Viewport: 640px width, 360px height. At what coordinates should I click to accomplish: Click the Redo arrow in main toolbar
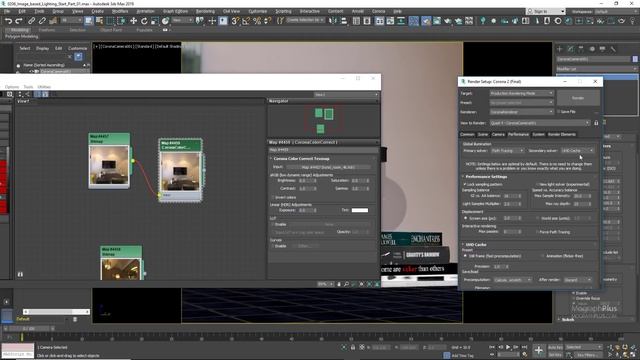tap(19, 21)
